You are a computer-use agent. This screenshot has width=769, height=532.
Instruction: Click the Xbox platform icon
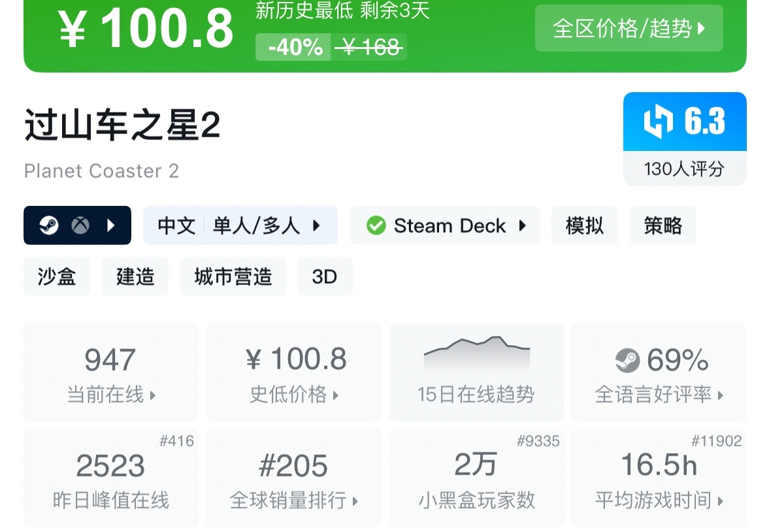(x=80, y=225)
